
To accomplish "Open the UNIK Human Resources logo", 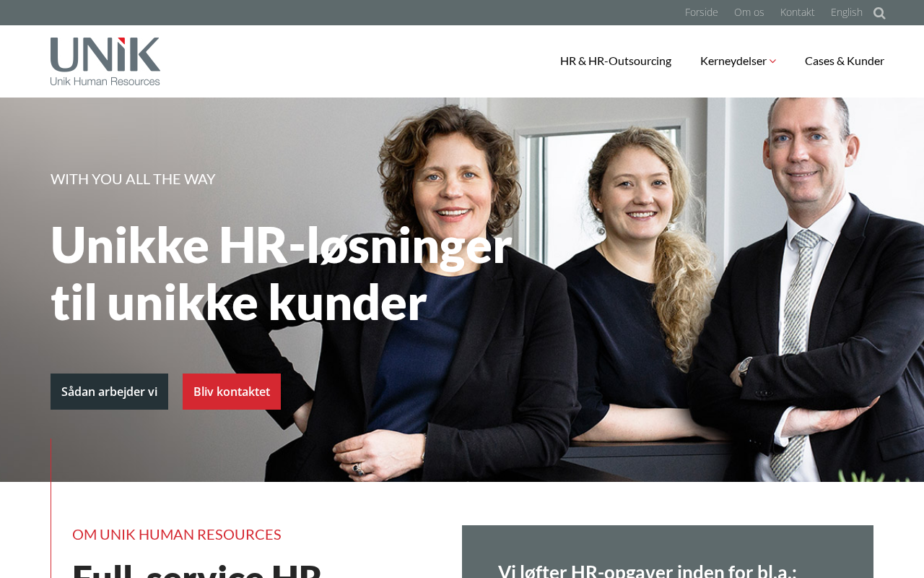I will [105, 61].
